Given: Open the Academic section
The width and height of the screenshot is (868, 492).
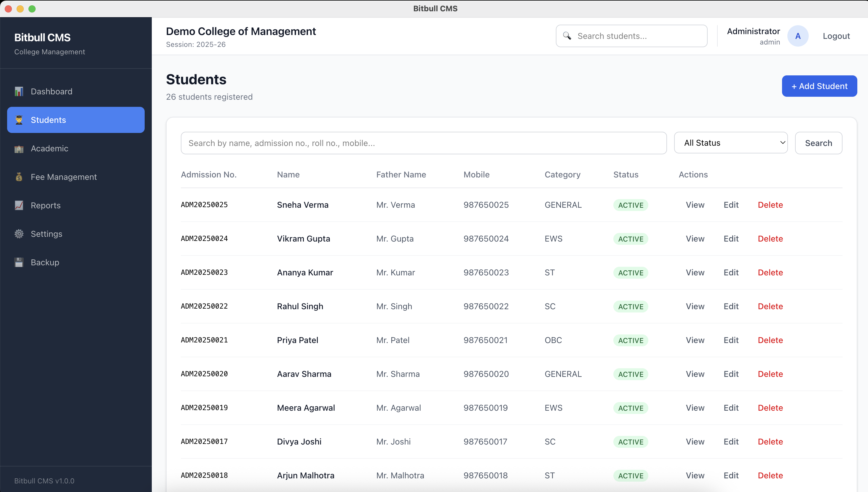Looking at the screenshot, I should [76, 149].
